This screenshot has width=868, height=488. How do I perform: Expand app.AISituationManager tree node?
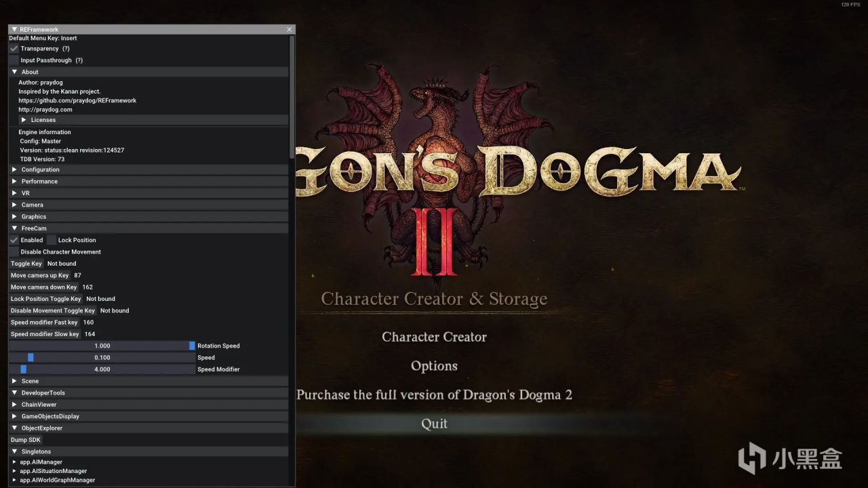click(15, 471)
